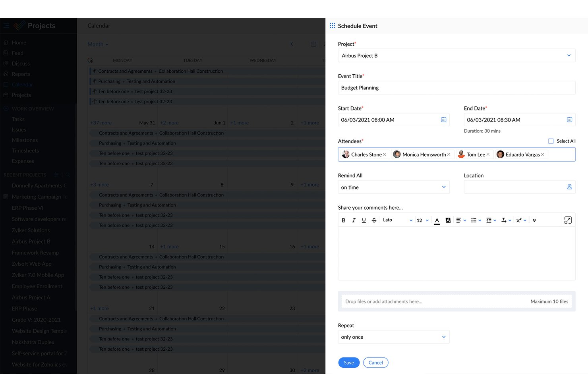The height and width of the screenshot is (392, 588).
Task: Open the Month view dropdown in Calendar
Action: click(x=98, y=44)
